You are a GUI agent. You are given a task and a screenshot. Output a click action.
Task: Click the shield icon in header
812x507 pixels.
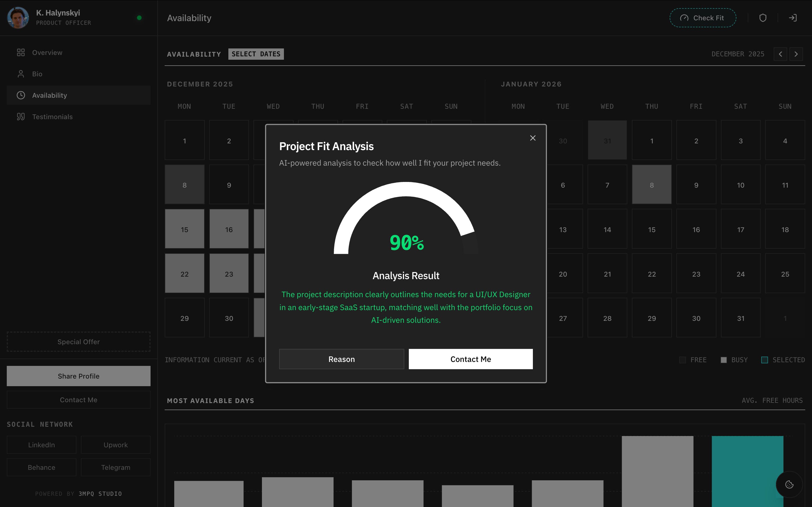point(763,18)
